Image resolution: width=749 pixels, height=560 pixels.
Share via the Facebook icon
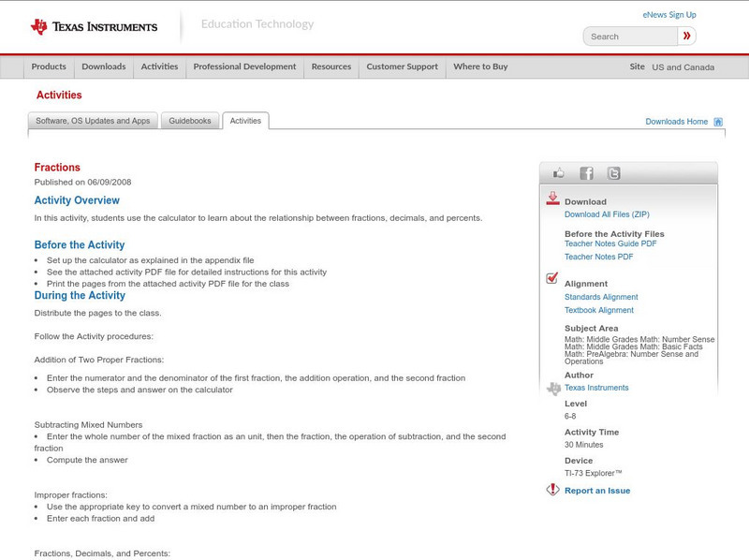click(x=586, y=173)
